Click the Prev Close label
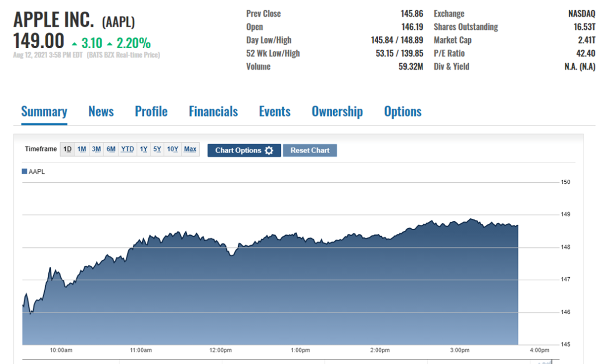 pos(263,14)
